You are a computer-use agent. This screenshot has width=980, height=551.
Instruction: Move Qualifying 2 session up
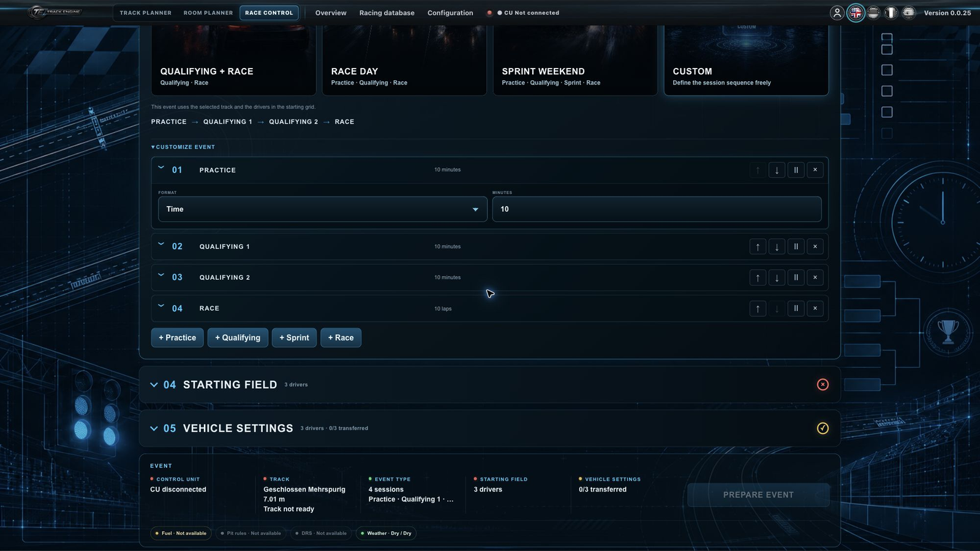click(x=758, y=277)
